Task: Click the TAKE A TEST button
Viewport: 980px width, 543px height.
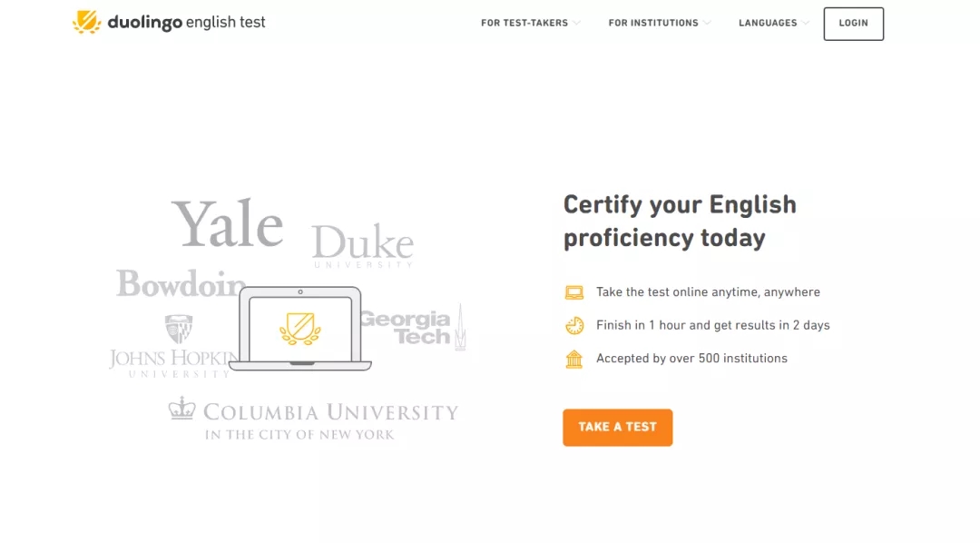Action: (617, 427)
